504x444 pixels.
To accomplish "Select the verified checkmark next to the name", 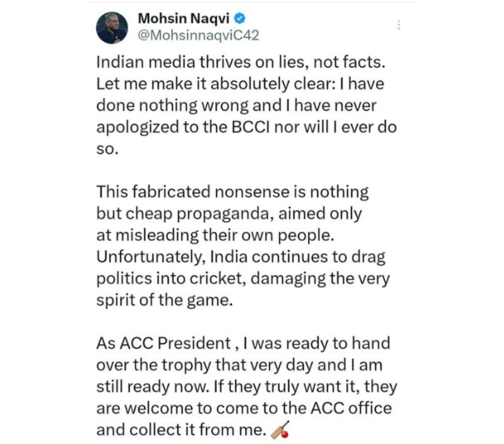I will [240, 19].
